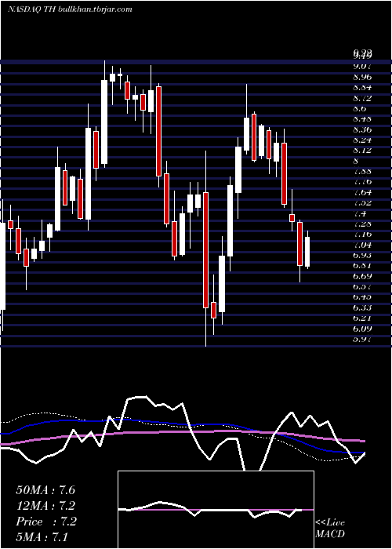Screen dimensions: 392x549
Task: Pick the 8.6 price axis label
Action: (360, 108)
